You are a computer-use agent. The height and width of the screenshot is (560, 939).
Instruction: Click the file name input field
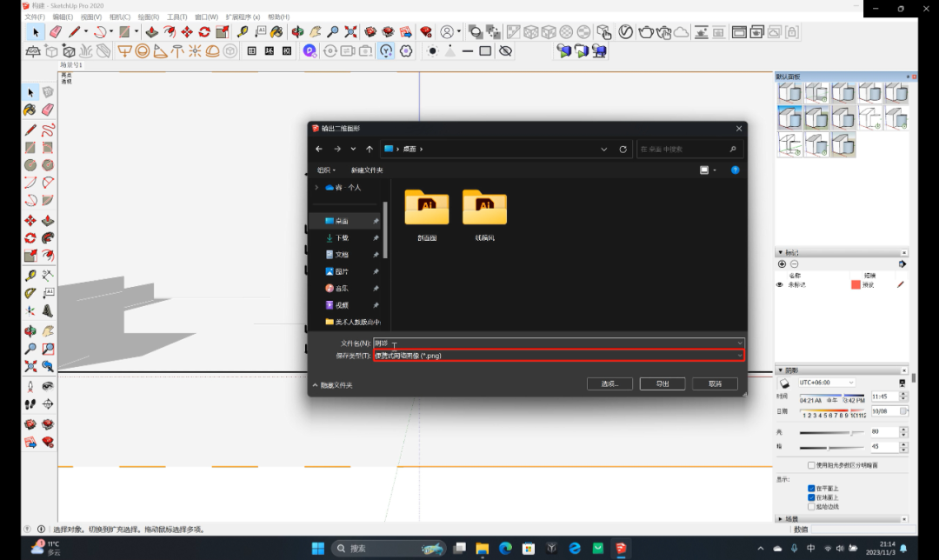click(559, 343)
